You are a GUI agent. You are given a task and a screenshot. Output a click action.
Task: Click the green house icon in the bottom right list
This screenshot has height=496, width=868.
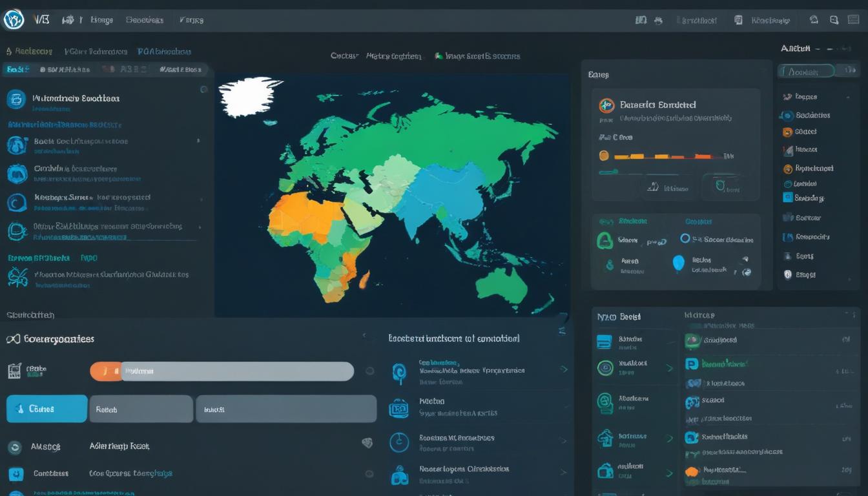[x=605, y=439]
